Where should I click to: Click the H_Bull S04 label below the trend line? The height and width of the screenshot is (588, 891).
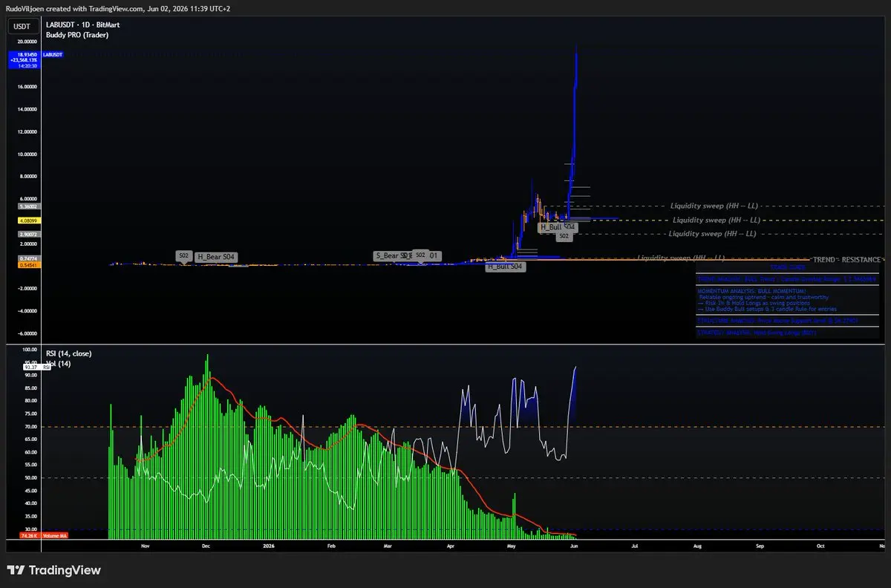coord(506,266)
